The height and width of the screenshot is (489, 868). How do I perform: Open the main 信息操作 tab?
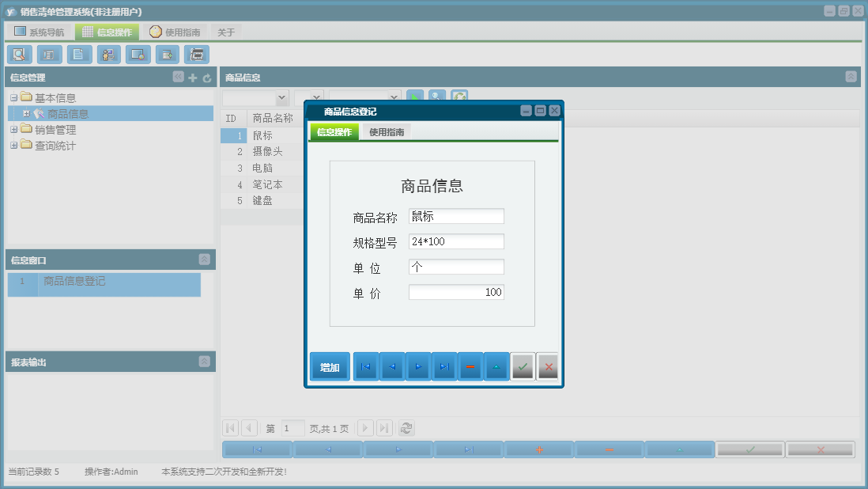(x=108, y=32)
